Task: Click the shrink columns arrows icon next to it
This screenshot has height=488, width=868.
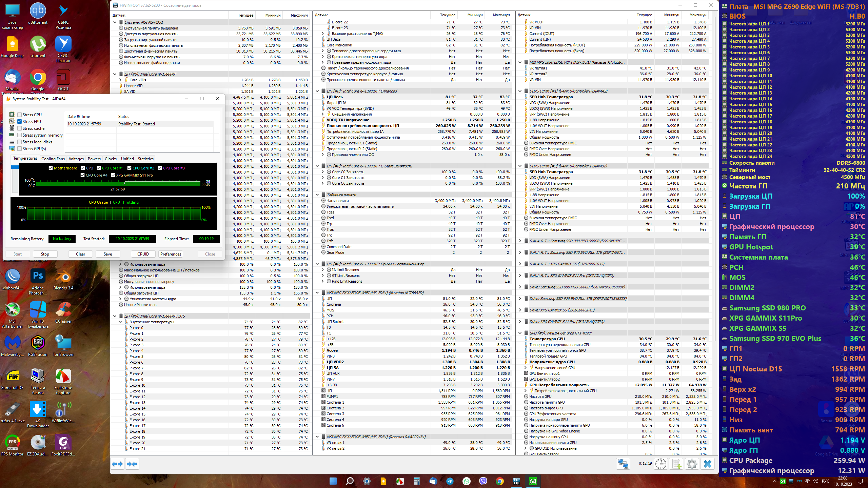Action: point(132,464)
